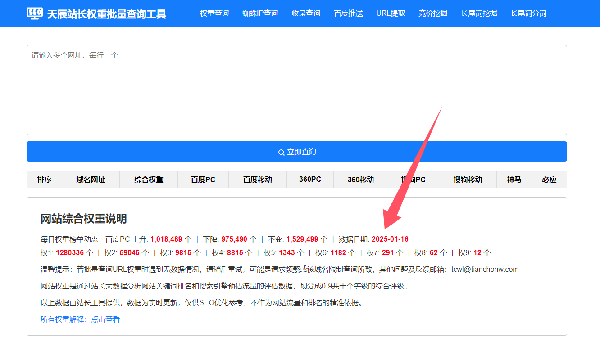Click the 天辰站长权重批量查询工具 site title
Screen dimensions: 600x364
[x=107, y=14]
